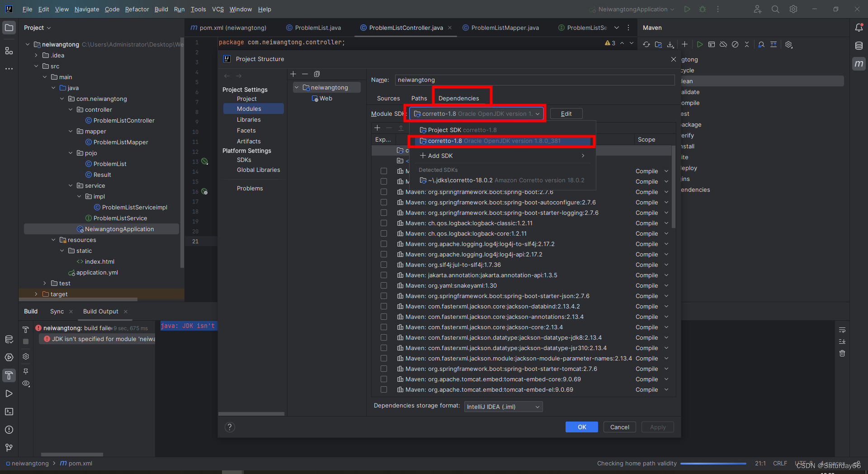Open SDKs under Platform Settings
Screen dimensions: 868x474
[x=244, y=160]
